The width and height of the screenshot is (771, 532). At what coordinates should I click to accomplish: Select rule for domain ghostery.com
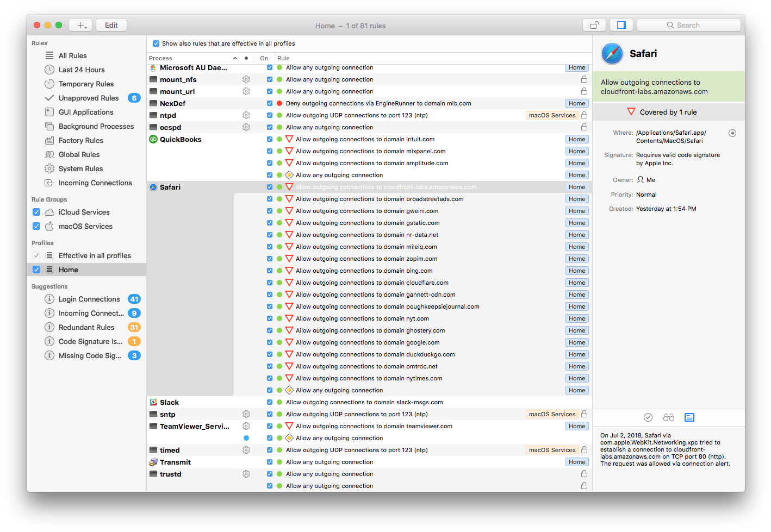(x=370, y=330)
